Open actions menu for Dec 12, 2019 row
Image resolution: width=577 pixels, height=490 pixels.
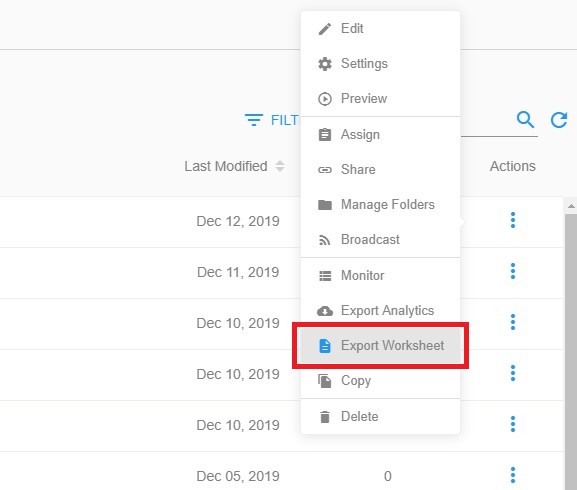(513, 220)
